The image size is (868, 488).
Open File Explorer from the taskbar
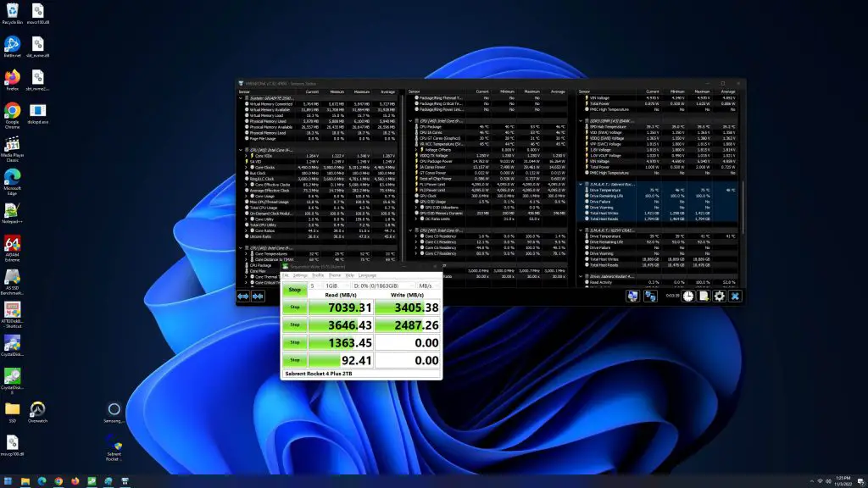point(25,481)
